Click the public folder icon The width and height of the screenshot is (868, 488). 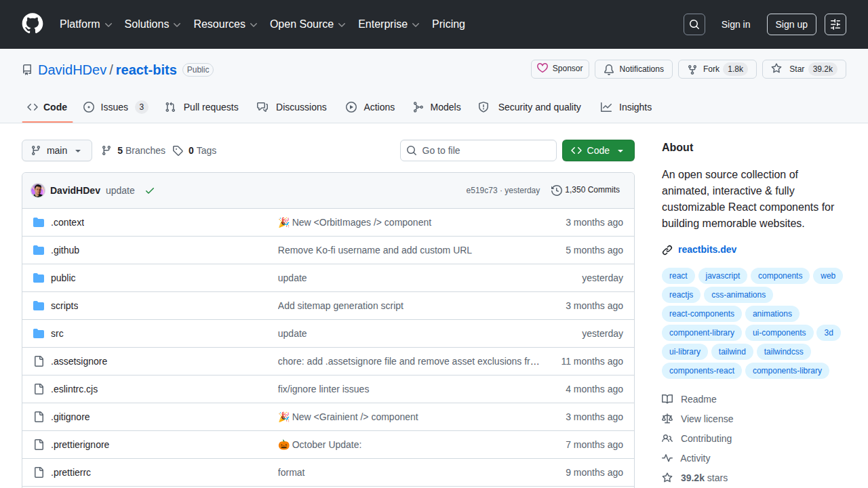pyautogui.click(x=39, y=278)
